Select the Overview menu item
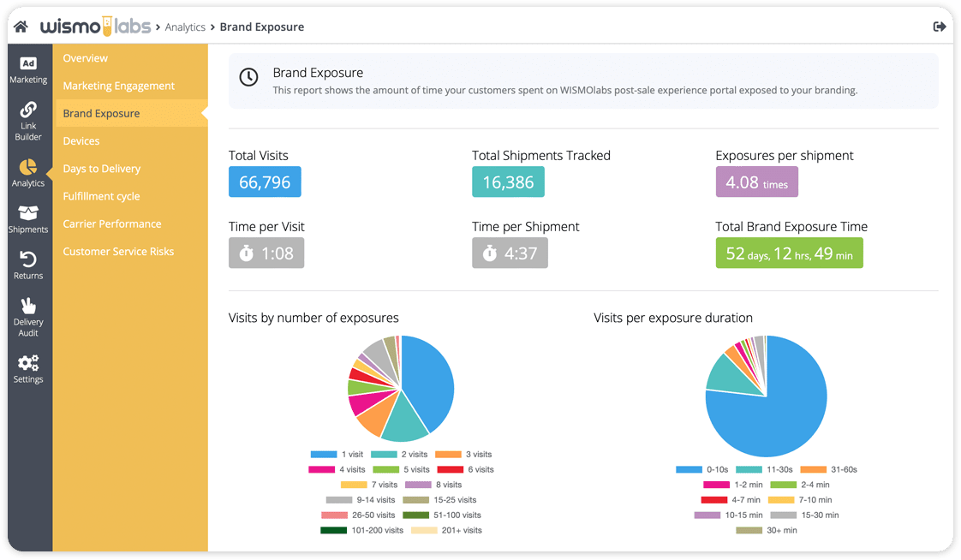The width and height of the screenshot is (961, 560). 85,58
